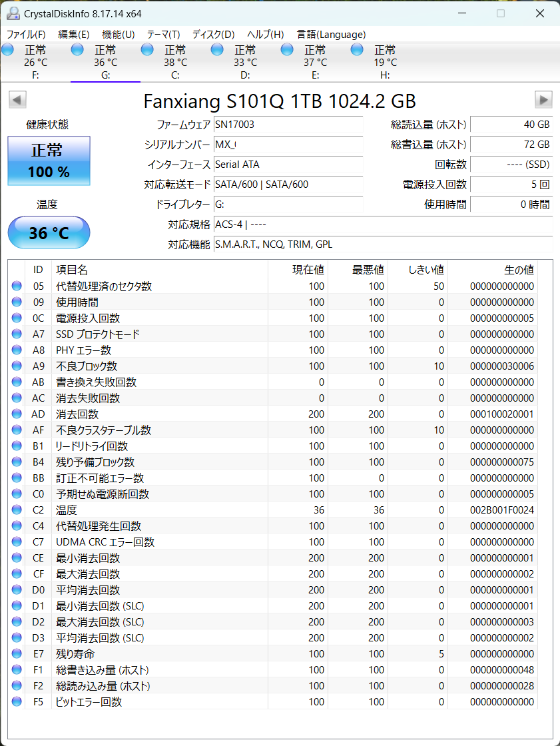Click the 対応機能 features field
This screenshot has height=746, width=560.
click(383, 244)
